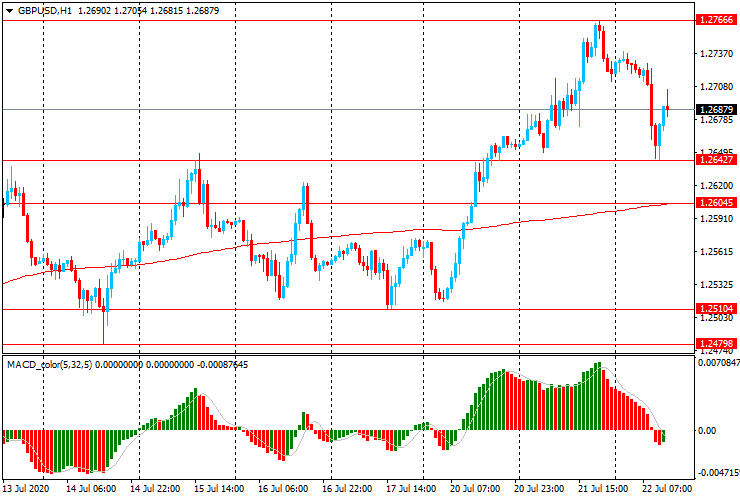Click the 1.26785 price scale value
Image resolution: width=740 pixels, height=500 pixels.
tap(717, 120)
